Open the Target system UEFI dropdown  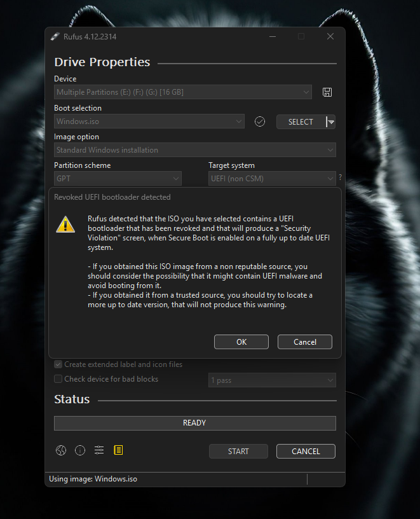click(x=272, y=178)
